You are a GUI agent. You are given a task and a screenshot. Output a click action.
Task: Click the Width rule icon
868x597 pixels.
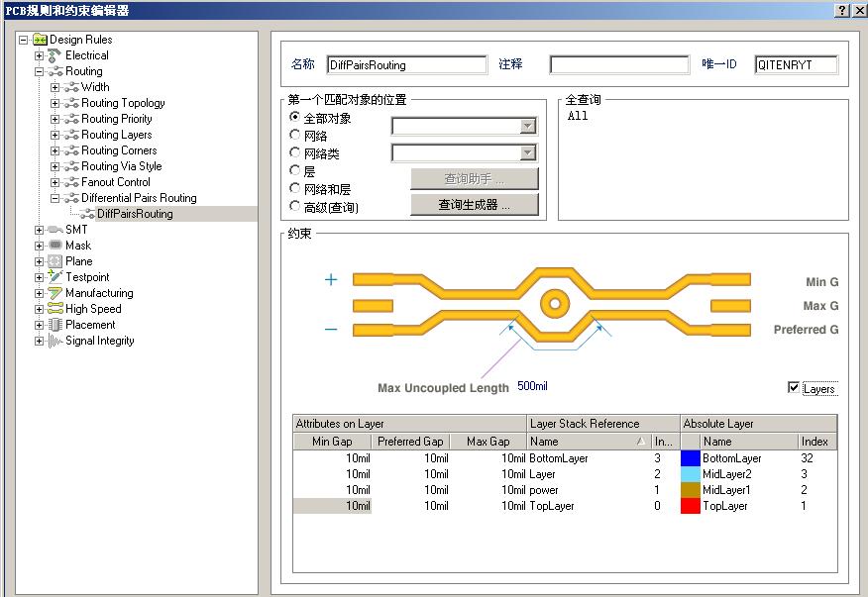tap(71, 87)
